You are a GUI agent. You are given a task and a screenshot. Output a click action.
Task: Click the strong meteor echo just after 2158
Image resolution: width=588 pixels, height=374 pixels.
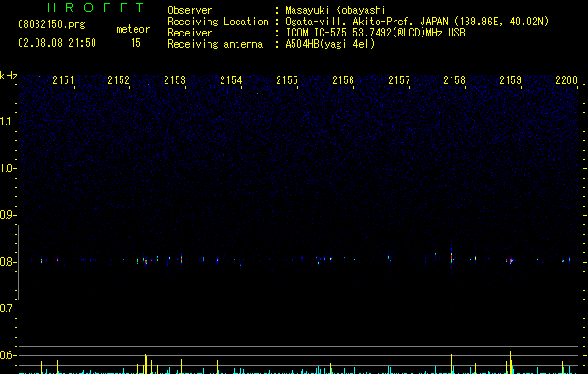[x=452, y=258]
